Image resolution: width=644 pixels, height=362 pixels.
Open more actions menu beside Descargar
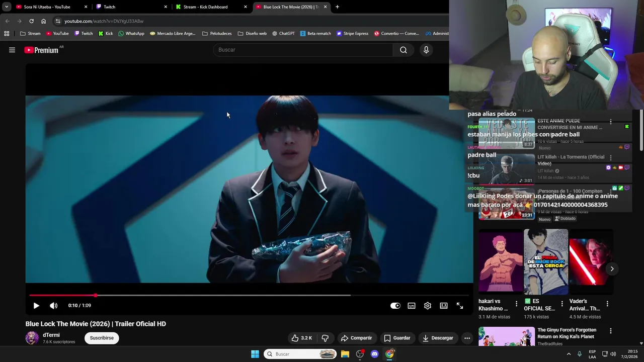coord(467,338)
